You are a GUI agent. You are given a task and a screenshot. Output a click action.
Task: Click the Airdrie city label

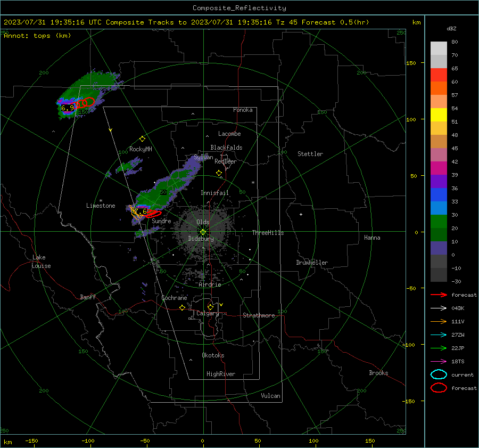(x=210, y=284)
